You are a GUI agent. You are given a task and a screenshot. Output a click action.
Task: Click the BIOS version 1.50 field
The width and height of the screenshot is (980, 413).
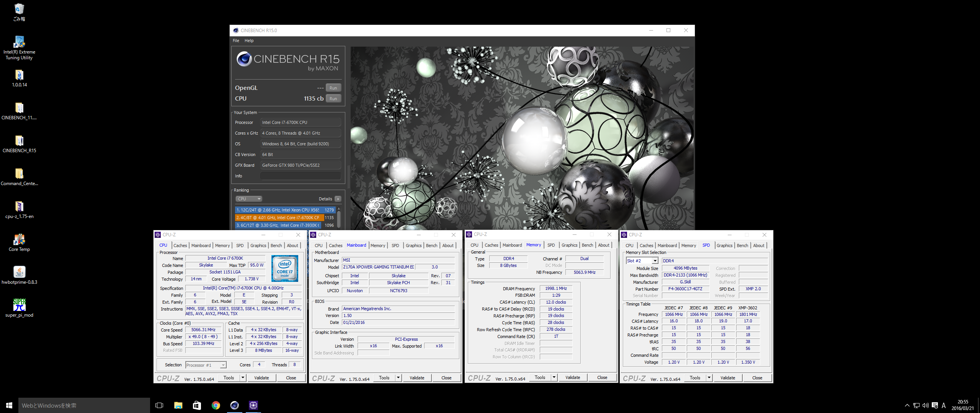coord(398,315)
